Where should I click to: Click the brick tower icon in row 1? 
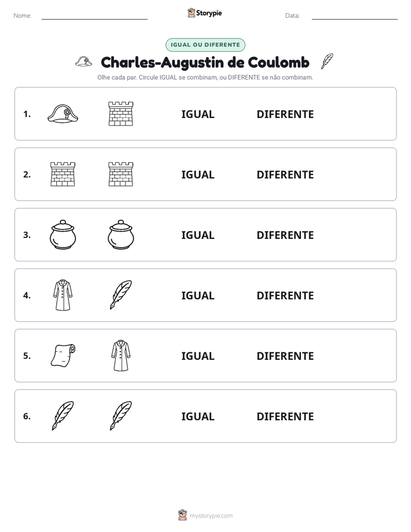point(121,113)
